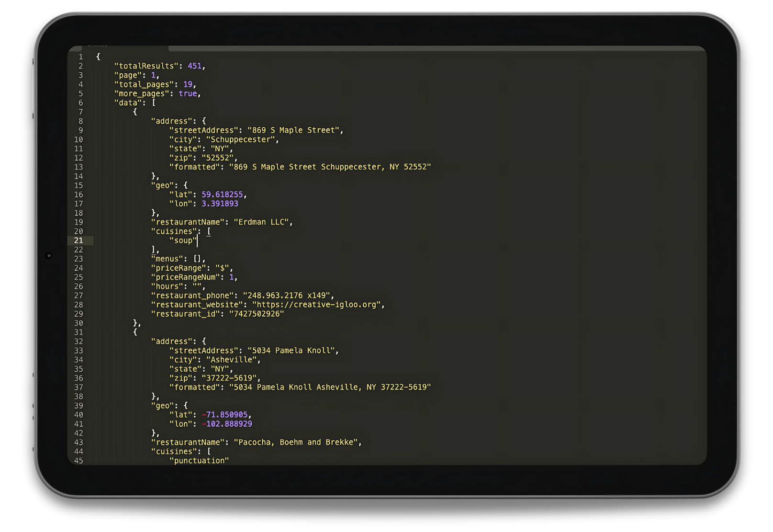Click the city value "Asheville" on line 34

231,360
